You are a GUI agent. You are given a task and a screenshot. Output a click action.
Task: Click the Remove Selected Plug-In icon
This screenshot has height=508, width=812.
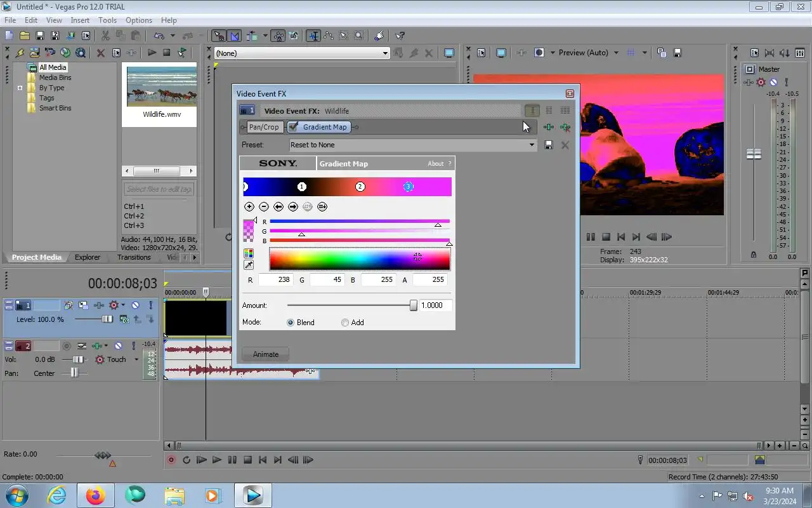565,127
